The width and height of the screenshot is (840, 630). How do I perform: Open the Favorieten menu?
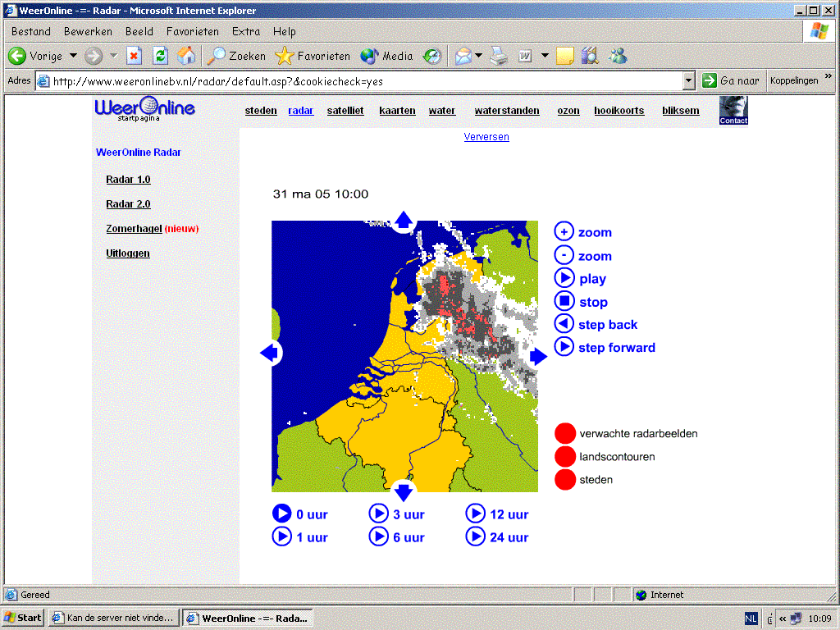pos(192,32)
